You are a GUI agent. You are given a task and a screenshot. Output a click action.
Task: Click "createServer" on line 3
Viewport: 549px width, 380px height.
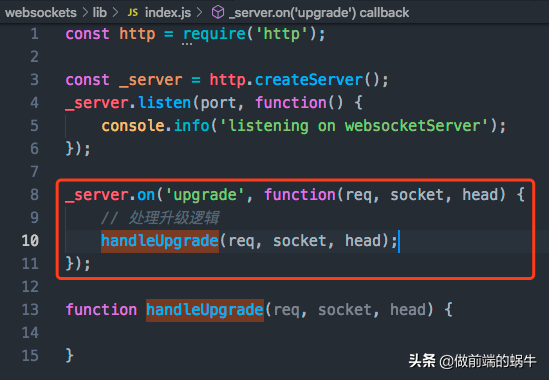tap(309, 80)
